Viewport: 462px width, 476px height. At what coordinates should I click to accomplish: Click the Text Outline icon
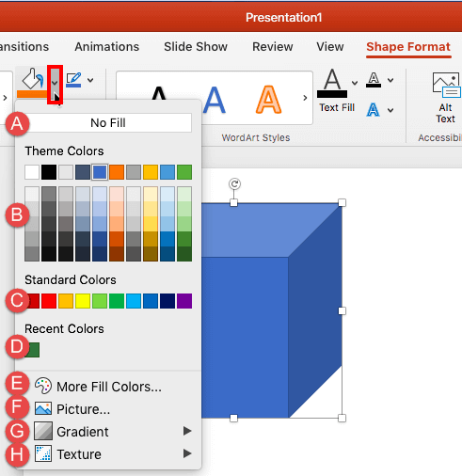coord(374,80)
